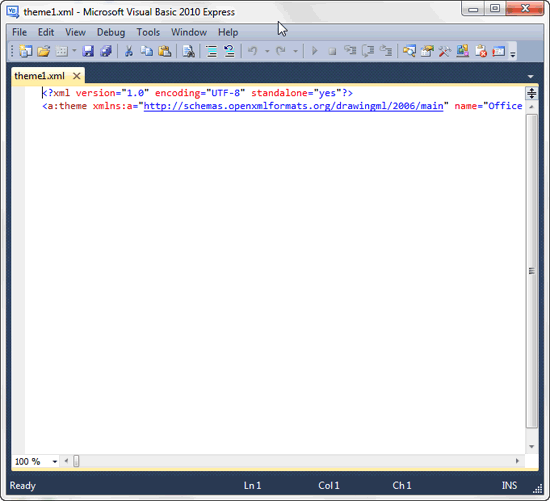Click the vertical scrollbar down arrow
550x501 pixels.
pos(531,446)
